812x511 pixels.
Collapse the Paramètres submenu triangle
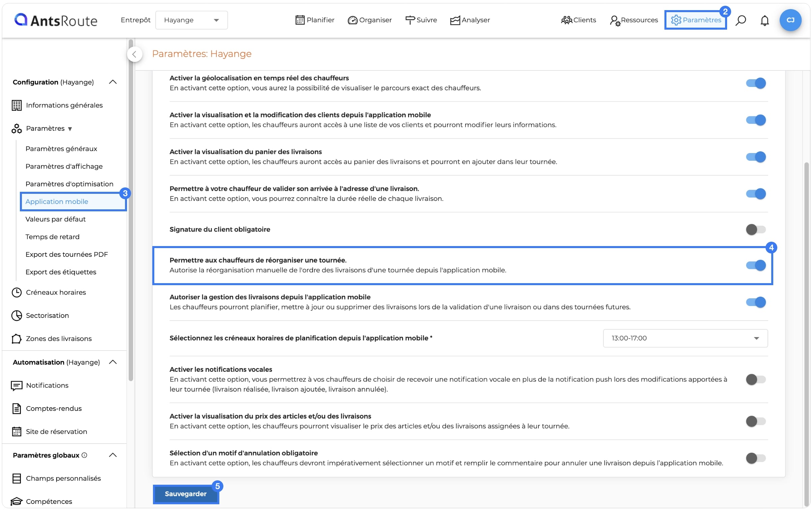coord(70,129)
